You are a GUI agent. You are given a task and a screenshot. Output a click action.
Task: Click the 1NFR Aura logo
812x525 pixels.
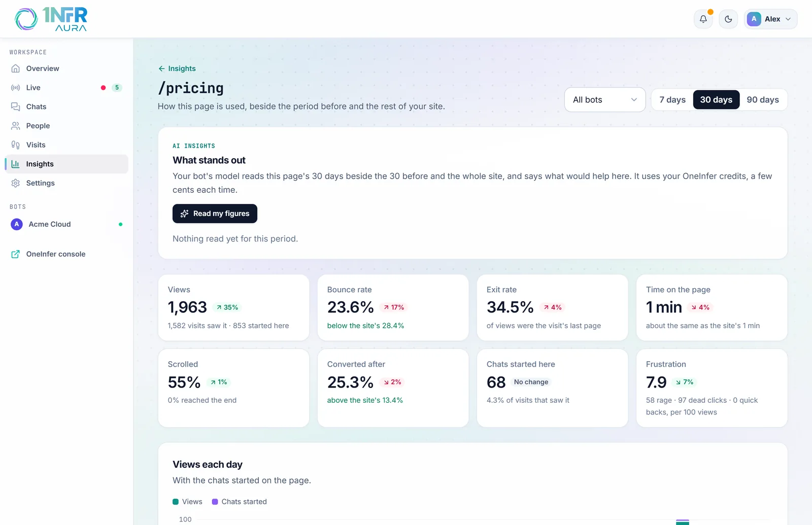[x=51, y=19]
